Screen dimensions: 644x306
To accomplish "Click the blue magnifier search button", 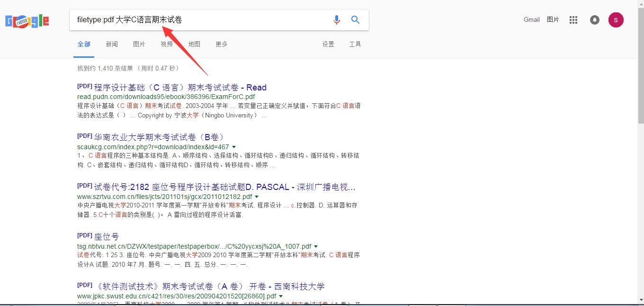I will coord(355,20).
